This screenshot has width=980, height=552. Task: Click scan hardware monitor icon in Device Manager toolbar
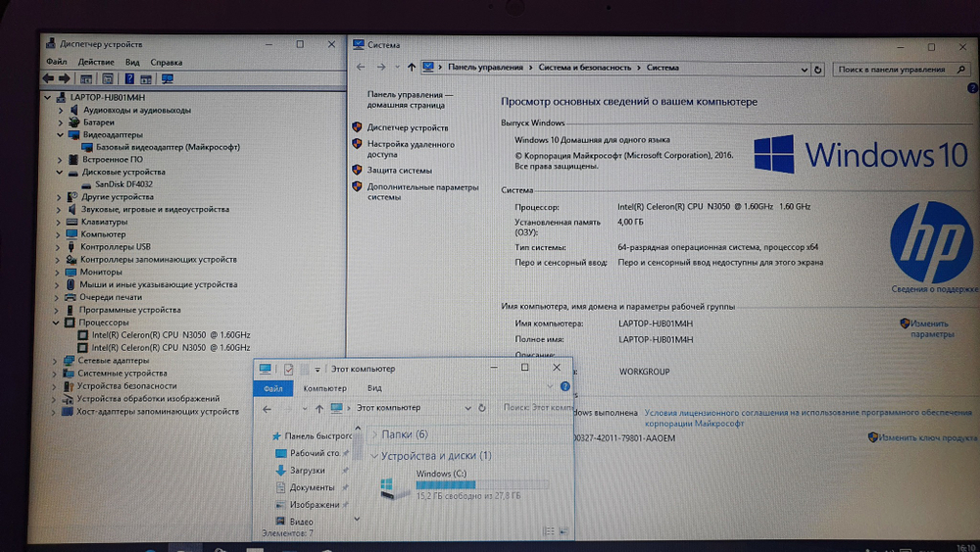(x=167, y=78)
